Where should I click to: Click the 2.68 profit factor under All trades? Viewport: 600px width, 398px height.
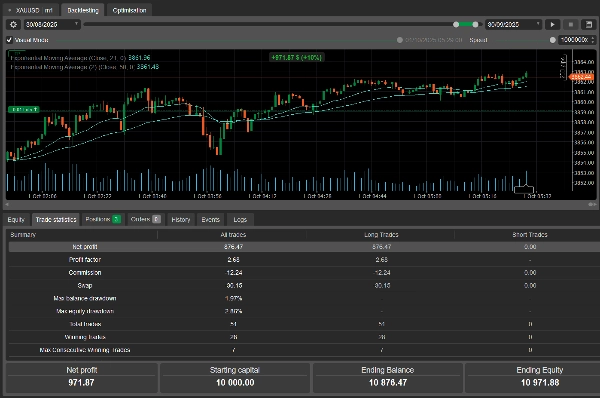click(233, 260)
